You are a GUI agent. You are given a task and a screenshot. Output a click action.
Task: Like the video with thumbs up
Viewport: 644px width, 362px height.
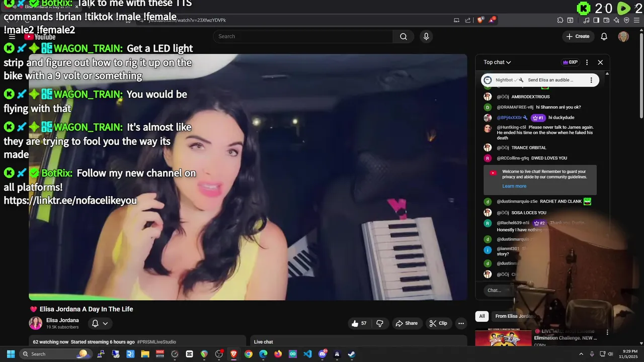(359, 323)
